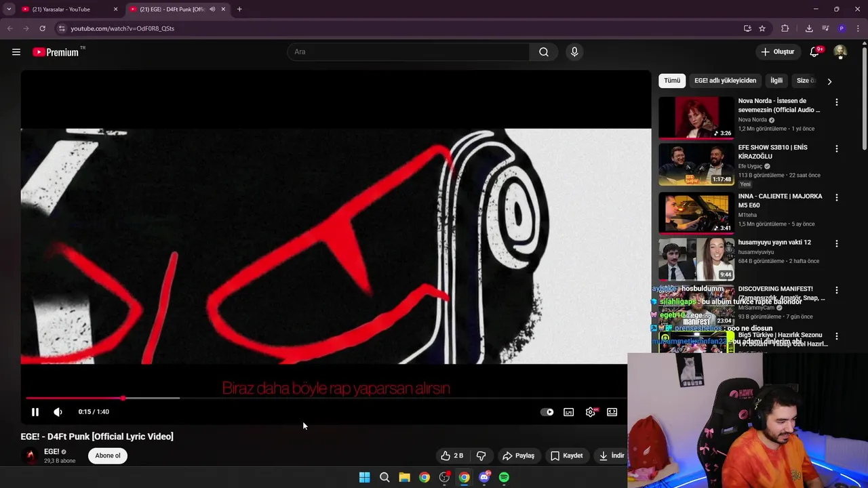
Task: Mute the video volume
Action: (x=58, y=412)
